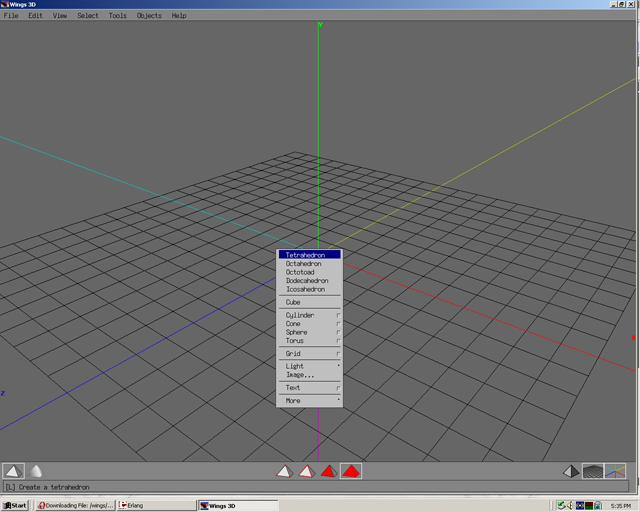This screenshot has width=640, height=512.
Task: Expand the More submenu
Action: (x=309, y=401)
